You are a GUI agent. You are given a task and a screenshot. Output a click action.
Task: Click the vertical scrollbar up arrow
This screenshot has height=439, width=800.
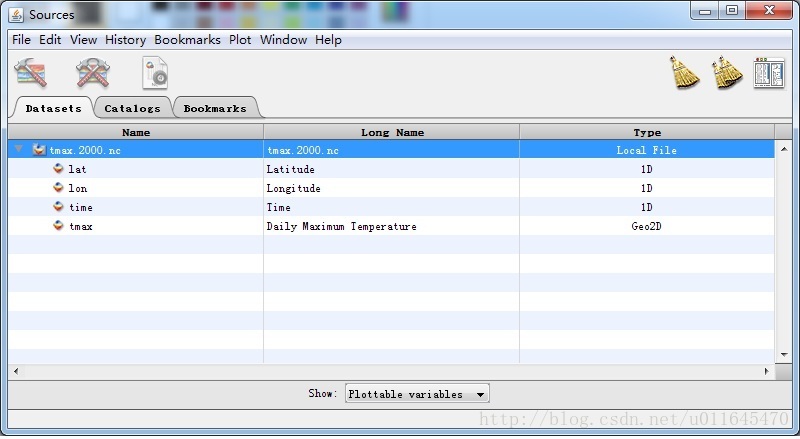784,149
